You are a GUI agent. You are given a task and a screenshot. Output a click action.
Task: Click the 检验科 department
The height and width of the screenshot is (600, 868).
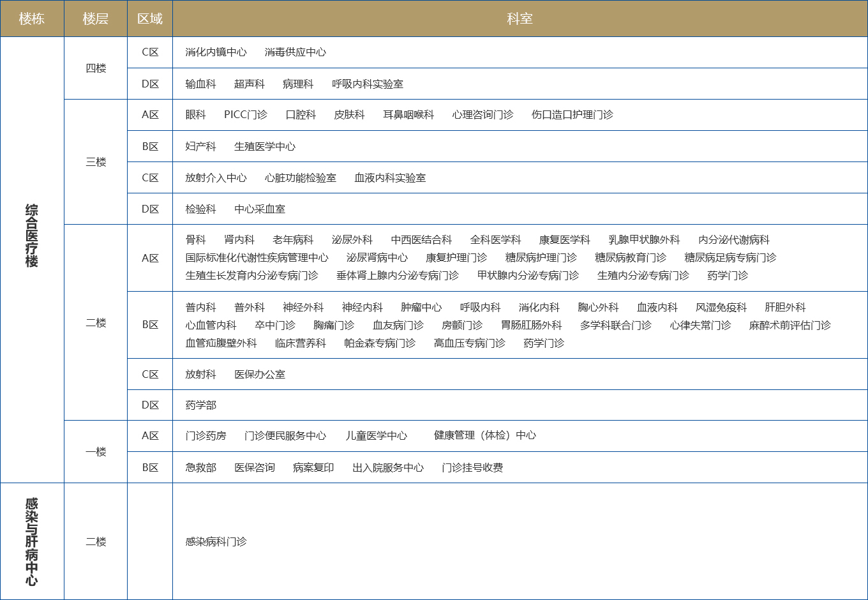point(200,209)
